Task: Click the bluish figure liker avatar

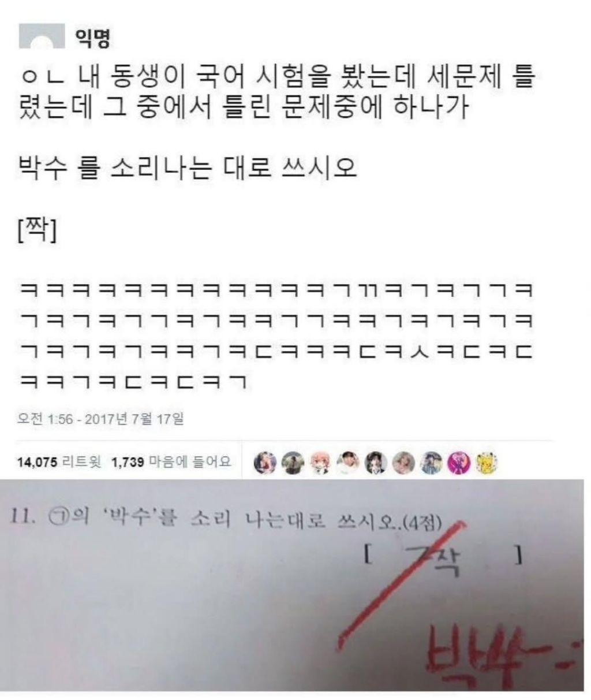Action: 431,463
